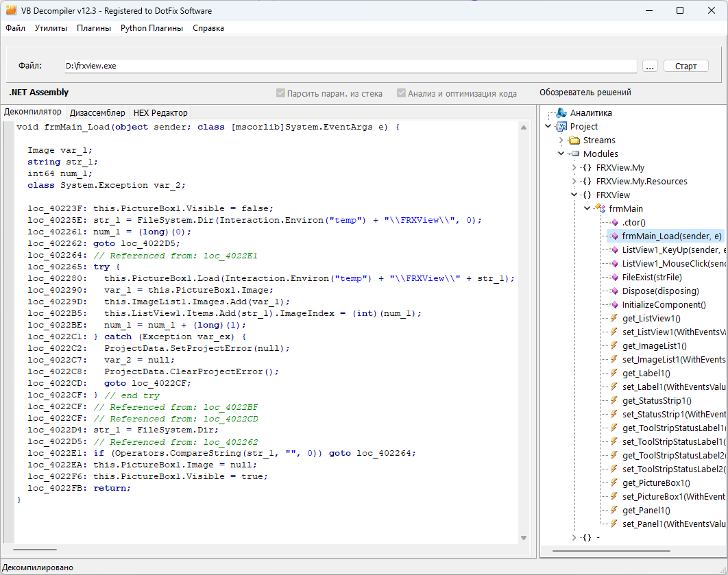Open the Плагины menu
Screen dimensions: 728x575
point(94,28)
